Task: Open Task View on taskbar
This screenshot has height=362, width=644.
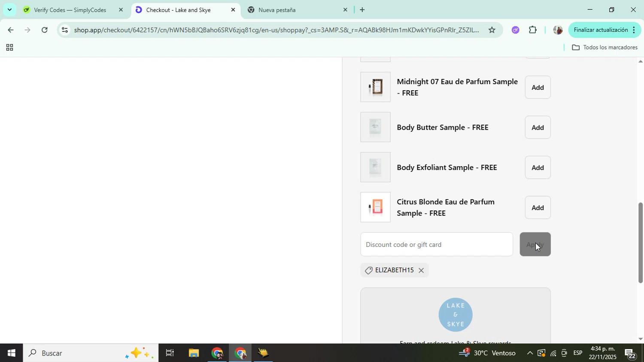Action: click(170, 353)
